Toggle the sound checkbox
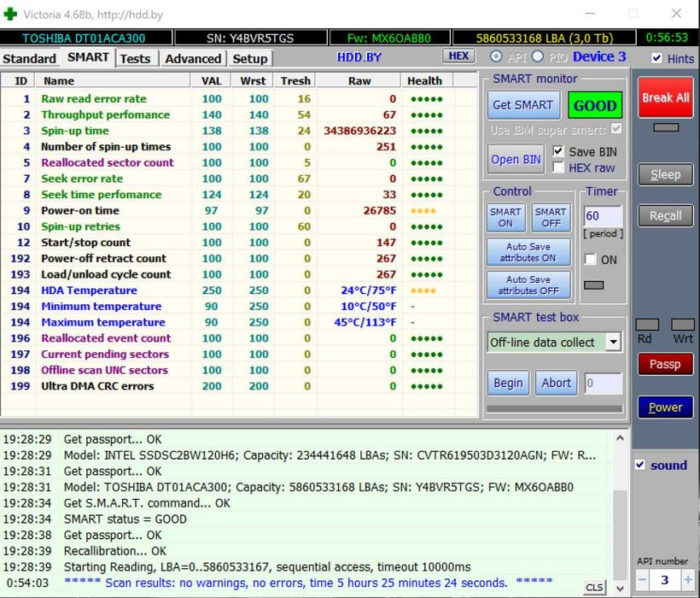Screen dimensions: 700x598 click(640, 465)
